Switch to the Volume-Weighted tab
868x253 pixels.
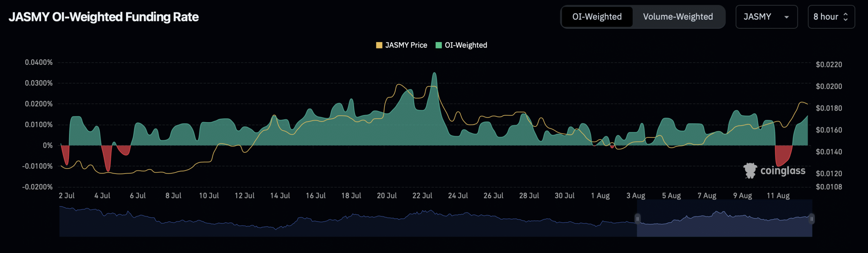click(x=678, y=17)
